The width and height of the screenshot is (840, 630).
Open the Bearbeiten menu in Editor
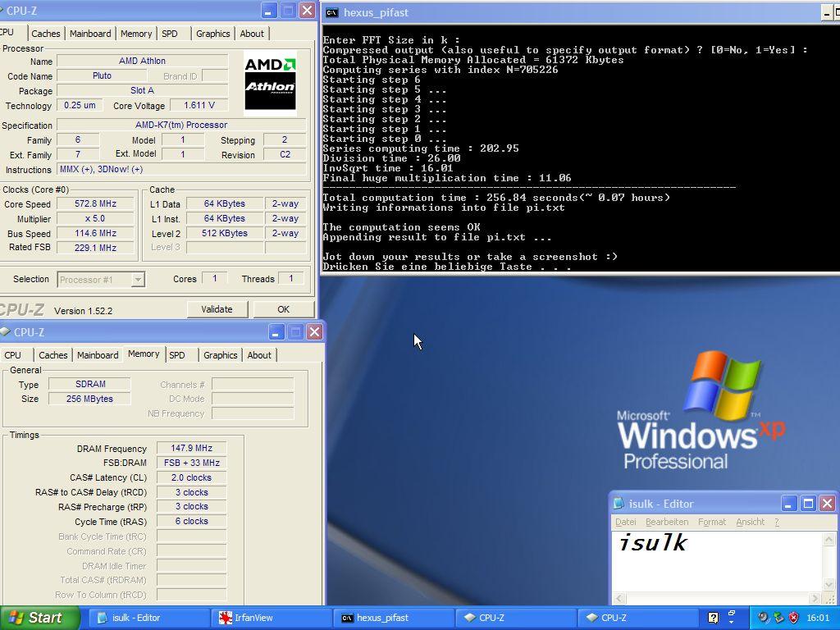(666, 522)
